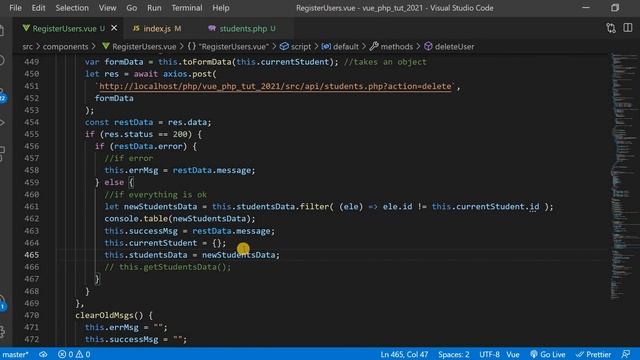Click the 'this.errMsg = restData.message;' line
640x360 pixels.
(180, 171)
